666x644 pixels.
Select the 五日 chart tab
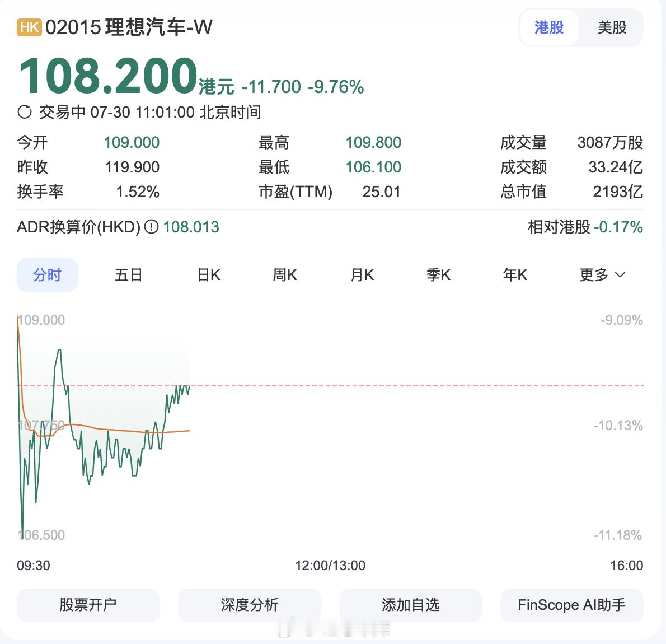tap(128, 275)
